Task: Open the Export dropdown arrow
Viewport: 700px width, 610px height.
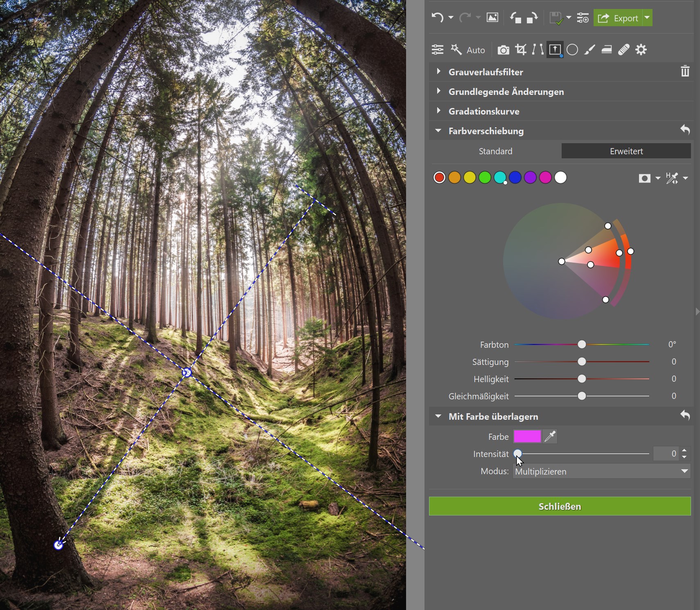Action: coord(647,18)
